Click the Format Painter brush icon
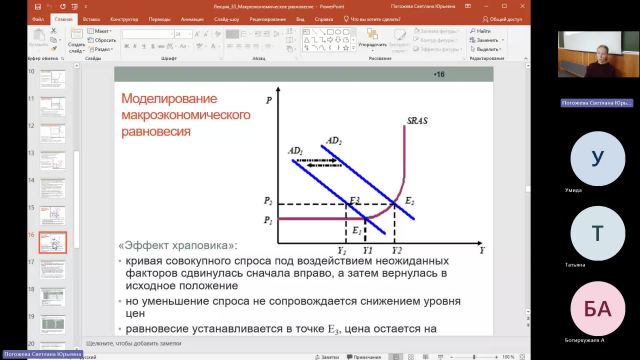 (53, 49)
